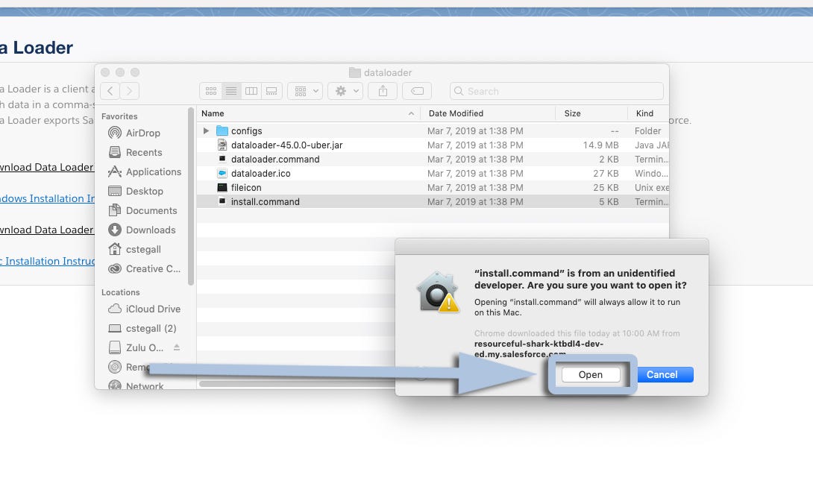
Task: Switch Finder to gallery view
Action: (271, 91)
